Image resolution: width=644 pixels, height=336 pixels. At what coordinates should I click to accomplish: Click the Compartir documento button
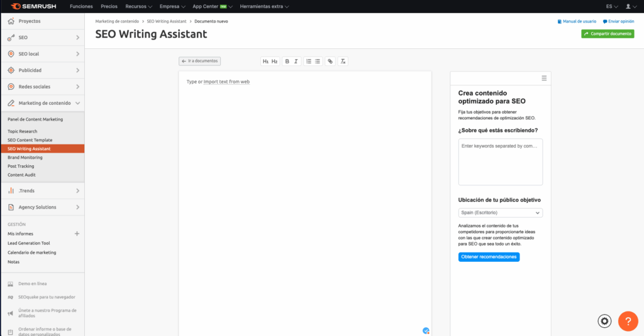pos(608,34)
